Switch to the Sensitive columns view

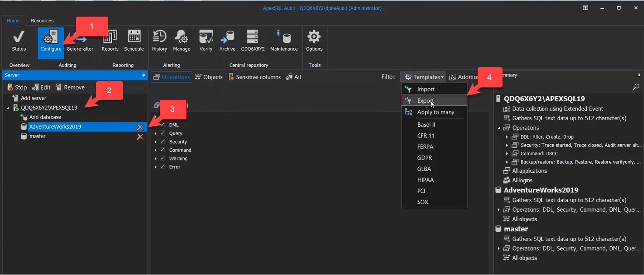255,77
